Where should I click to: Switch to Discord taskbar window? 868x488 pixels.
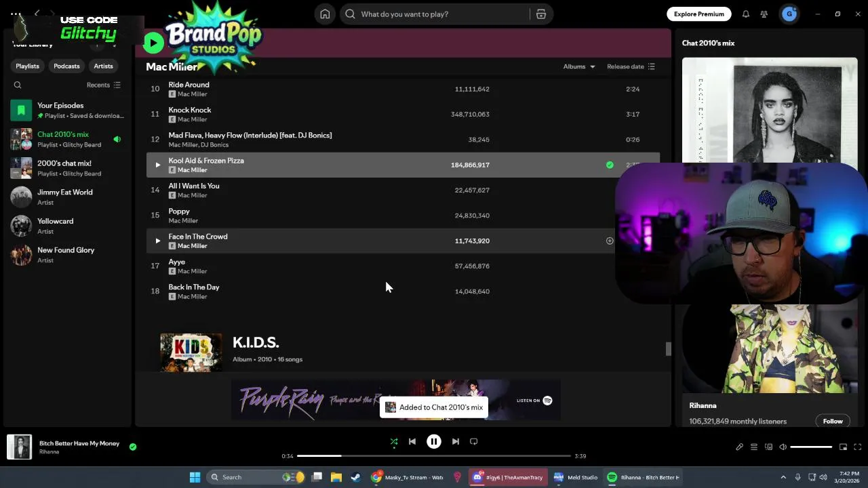508,477
